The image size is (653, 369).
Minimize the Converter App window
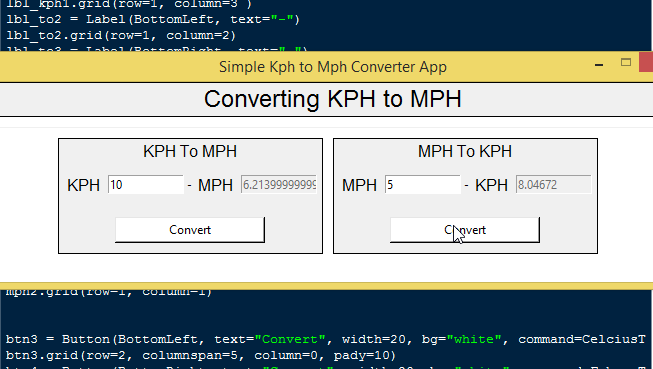pos(599,65)
